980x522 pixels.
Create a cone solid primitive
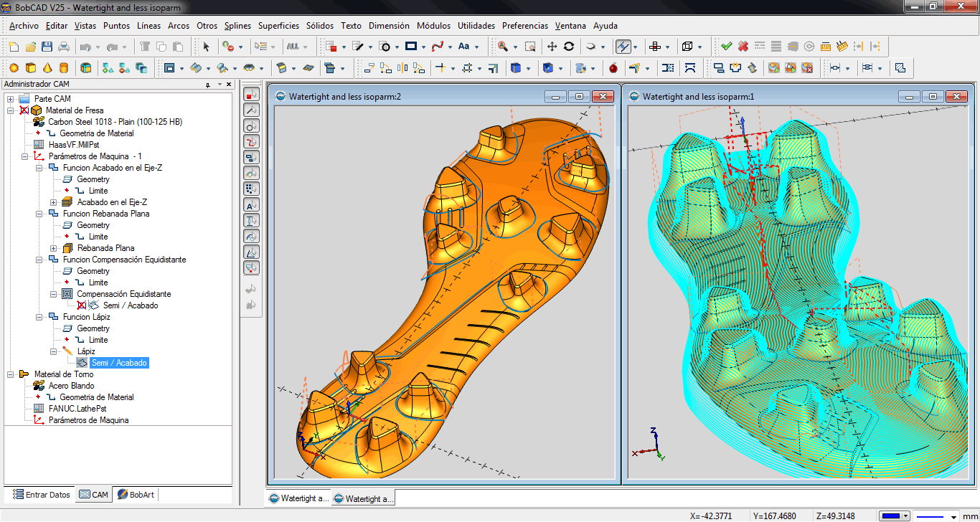click(47, 68)
